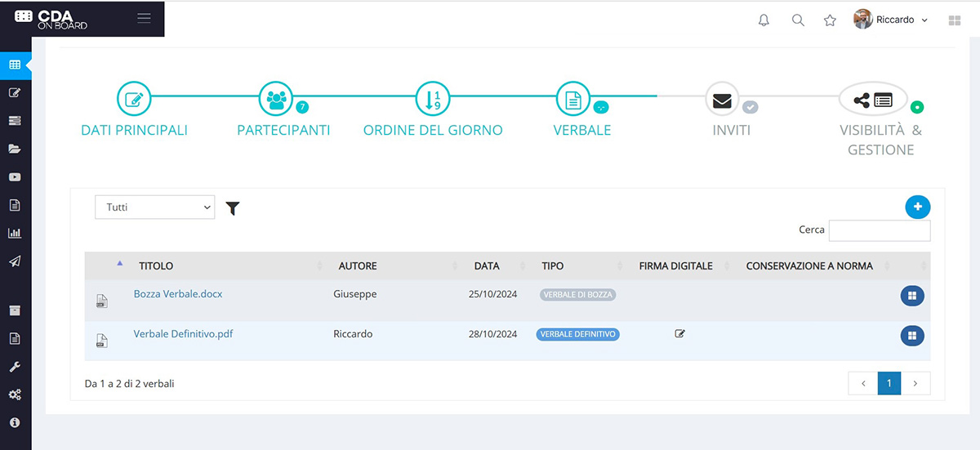Go to next page in pagination

tap(915, 383)
